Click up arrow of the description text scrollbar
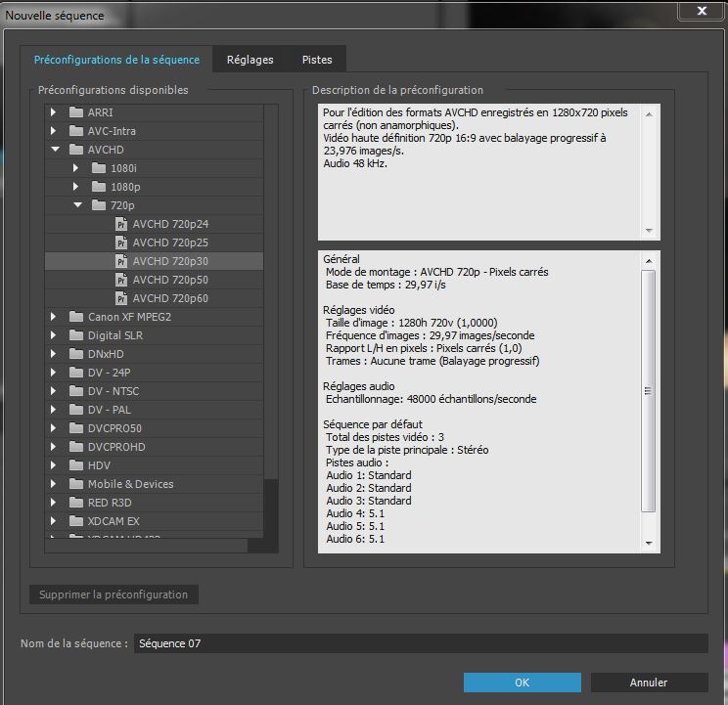The image size is (728, 705). tap(649, 114)
